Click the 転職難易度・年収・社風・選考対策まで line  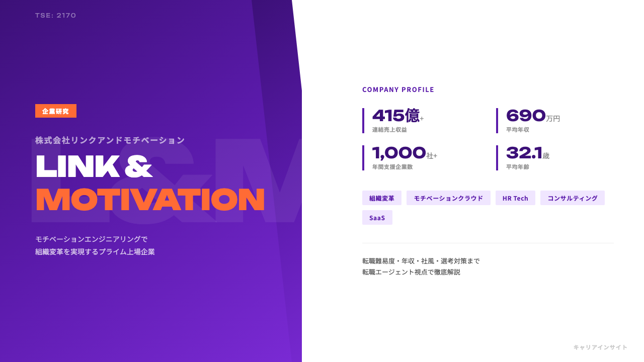(421, 261)
